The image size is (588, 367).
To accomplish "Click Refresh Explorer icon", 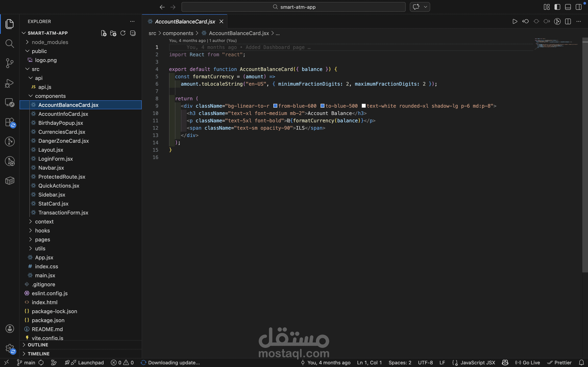I will click(123, 33).
